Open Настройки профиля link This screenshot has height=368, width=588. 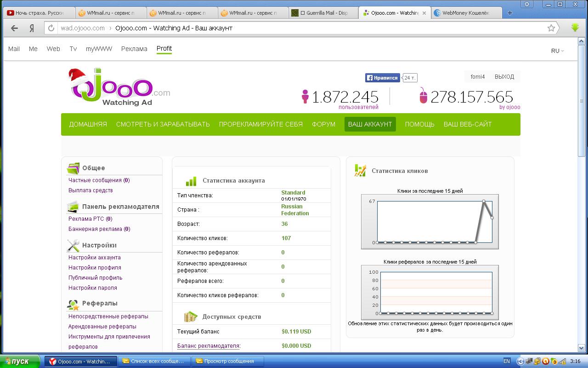[95, 268]
